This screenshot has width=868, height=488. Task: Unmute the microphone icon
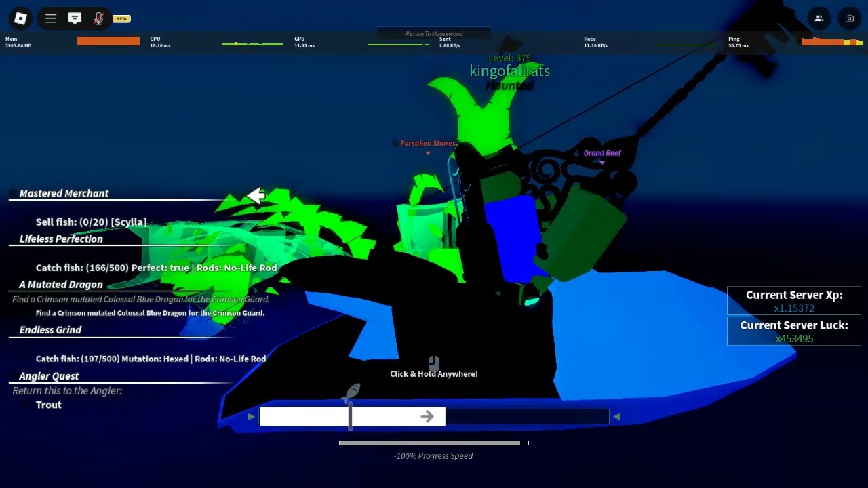[x=99, y=19]
